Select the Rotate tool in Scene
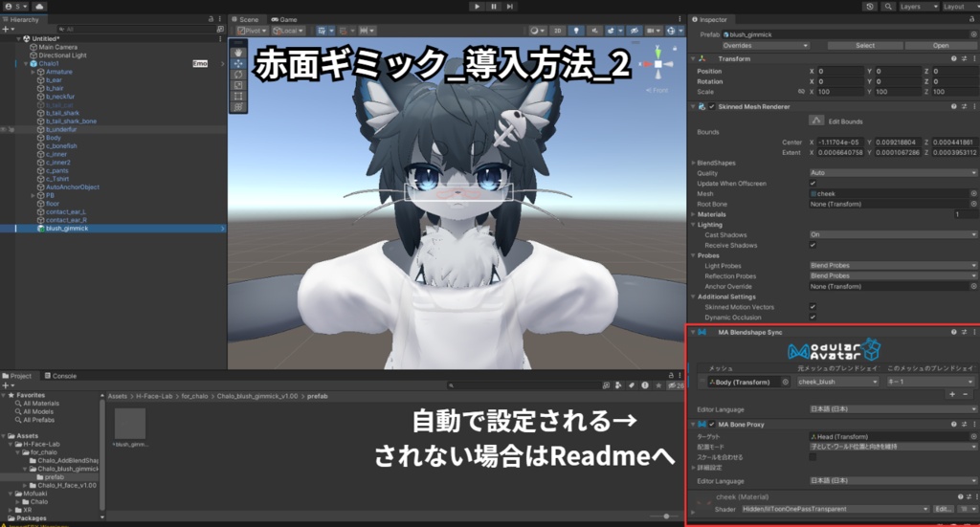This screenshot has height=527, width=980. click(x=238, y=75)
